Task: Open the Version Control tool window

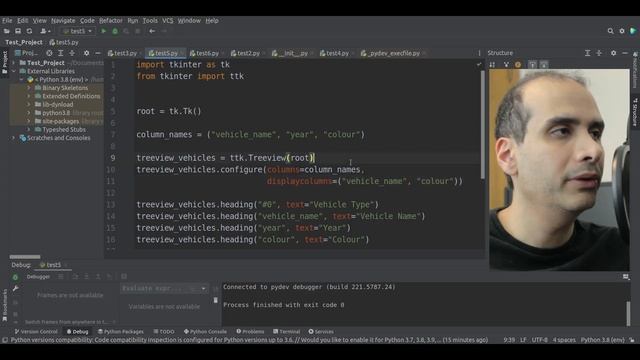Action: pyautogui.click(x=36, y=331)
